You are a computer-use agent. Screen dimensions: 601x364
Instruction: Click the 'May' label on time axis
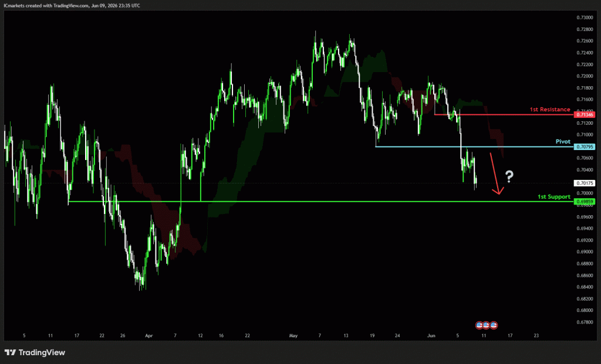pos(293,336)
